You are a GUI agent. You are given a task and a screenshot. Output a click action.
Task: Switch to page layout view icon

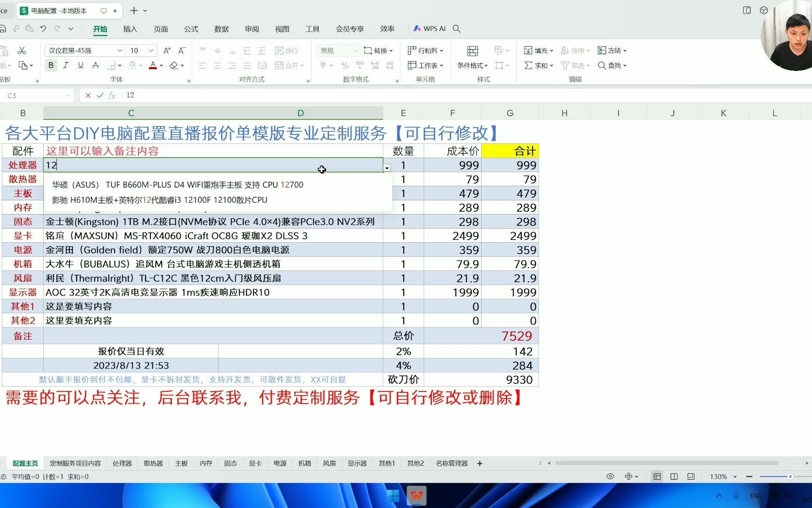click(x=674, y=476)
